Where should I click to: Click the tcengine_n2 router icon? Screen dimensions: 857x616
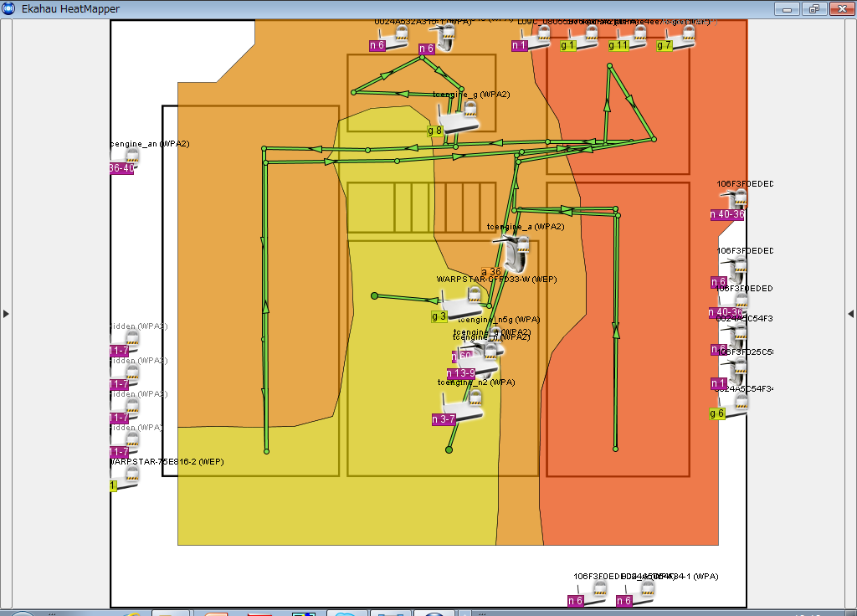[462, 406]
